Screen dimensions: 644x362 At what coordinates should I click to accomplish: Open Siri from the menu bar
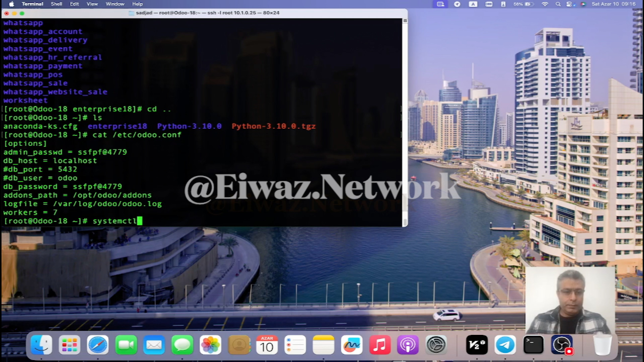583,4
